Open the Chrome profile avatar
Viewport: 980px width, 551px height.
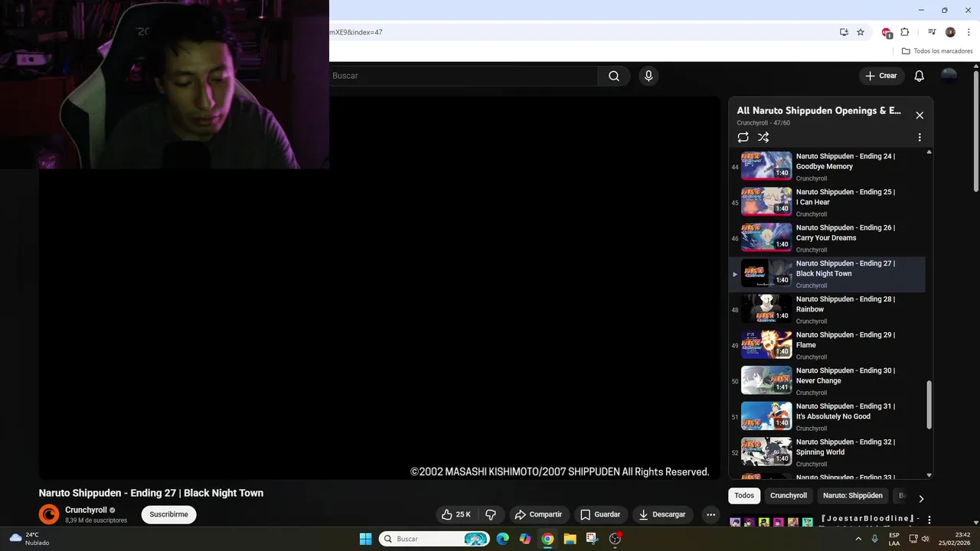(950, 32)
